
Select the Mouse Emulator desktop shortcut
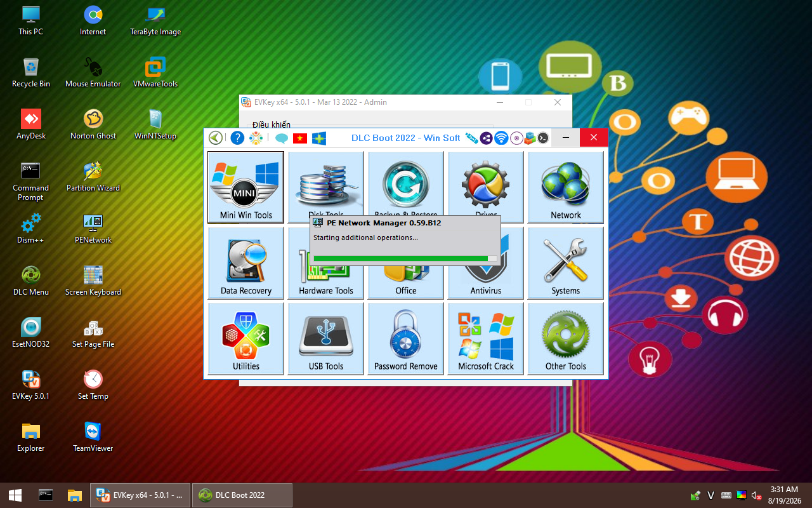point(93,72)
